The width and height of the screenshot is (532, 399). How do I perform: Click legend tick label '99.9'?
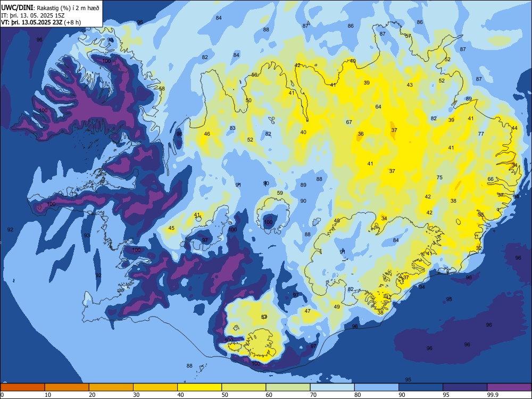click(x=492, y=395)
